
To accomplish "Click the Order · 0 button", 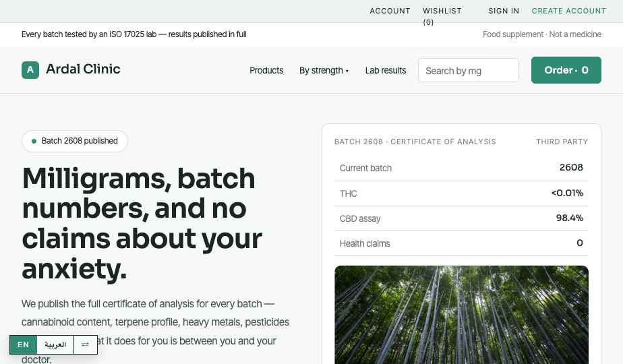I will pyautogui.click(x=566, y=70).
